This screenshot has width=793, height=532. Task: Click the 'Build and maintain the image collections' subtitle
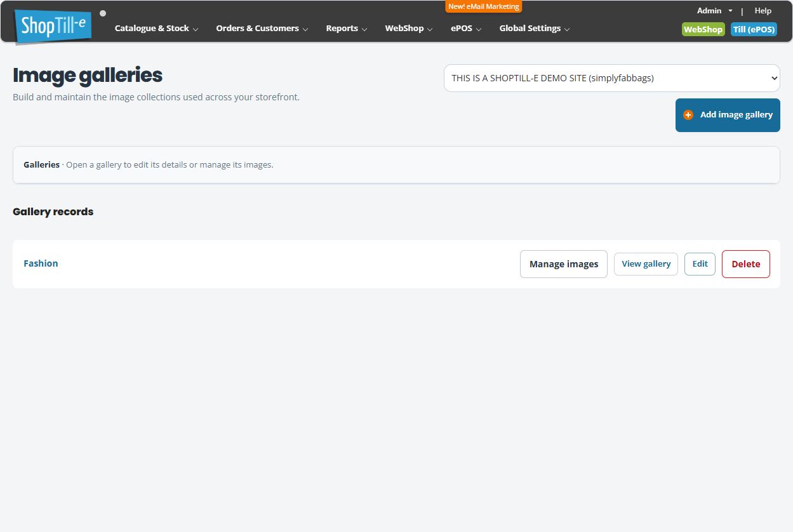coord(156,97)
